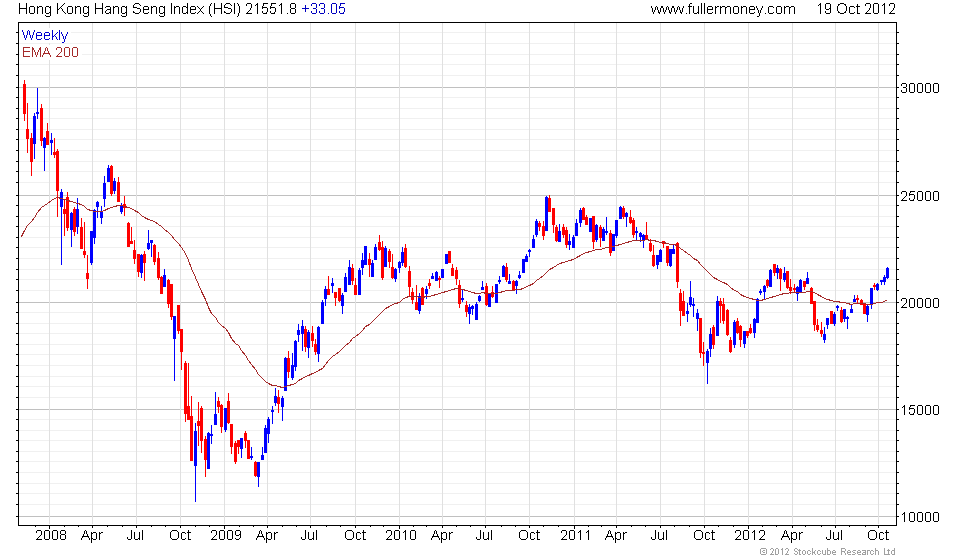
Task: Click the 2011 year label on the time axis
Action: click(x=576, y=536)
